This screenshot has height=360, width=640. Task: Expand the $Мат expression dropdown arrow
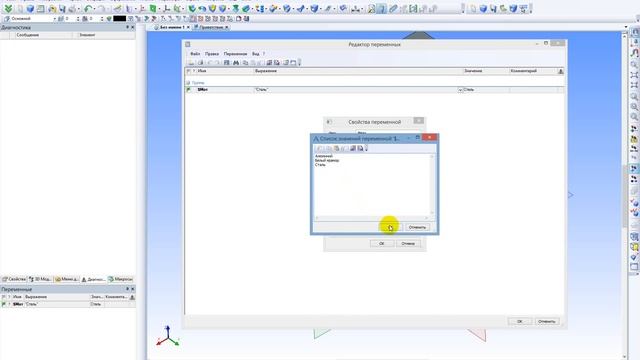[x=460, y=89]
